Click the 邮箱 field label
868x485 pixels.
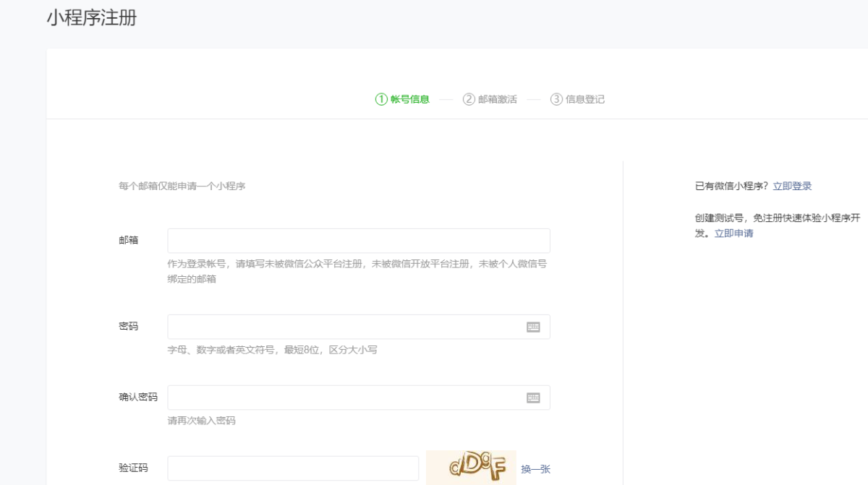pyautogui.click(x=129, y=240)
